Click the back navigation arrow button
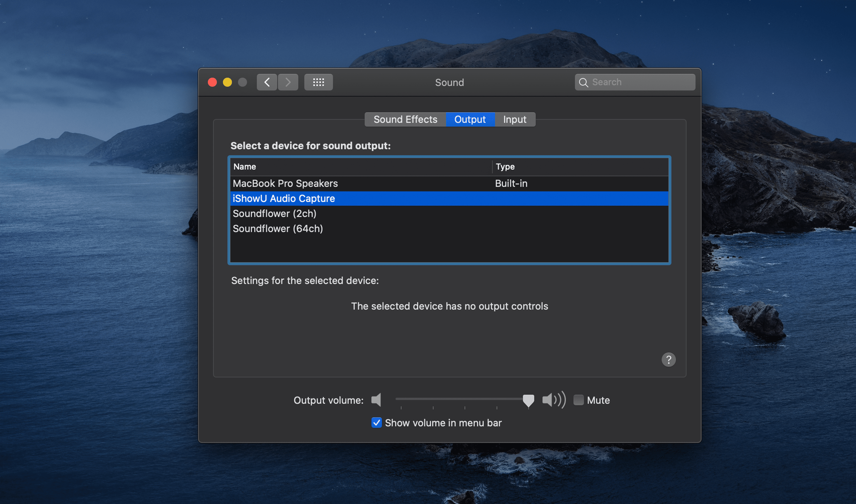 pyautogui.click(x=267, y=82)
